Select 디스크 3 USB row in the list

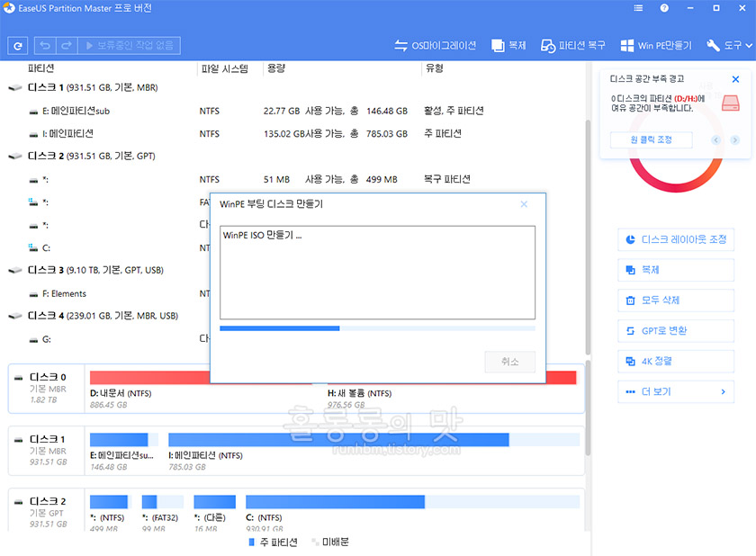tap(109, 270)
